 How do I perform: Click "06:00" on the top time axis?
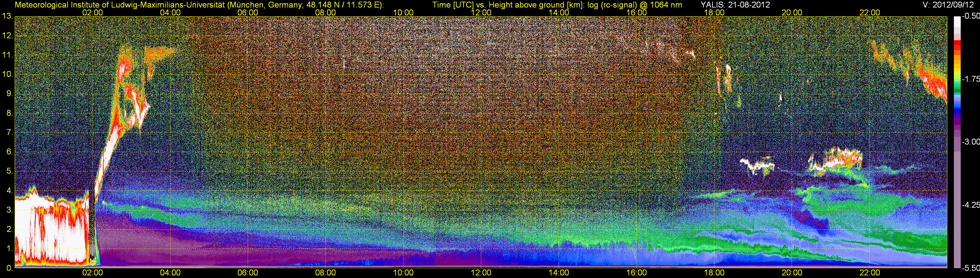[248, 12]
